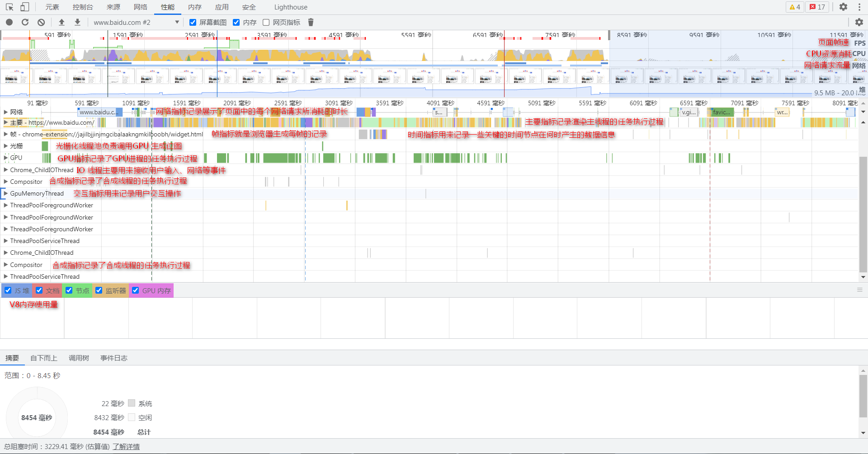Switch to the Lighthouse tab

coord(290,7)
